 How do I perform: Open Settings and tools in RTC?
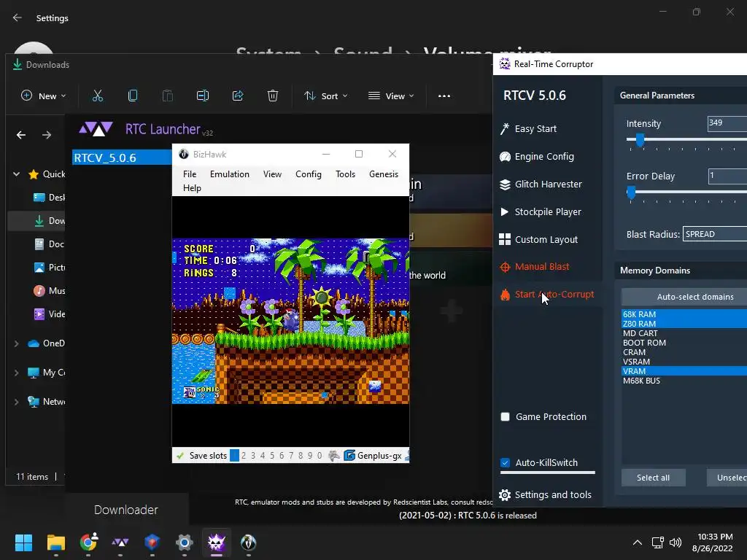click(x=545, y=495)
